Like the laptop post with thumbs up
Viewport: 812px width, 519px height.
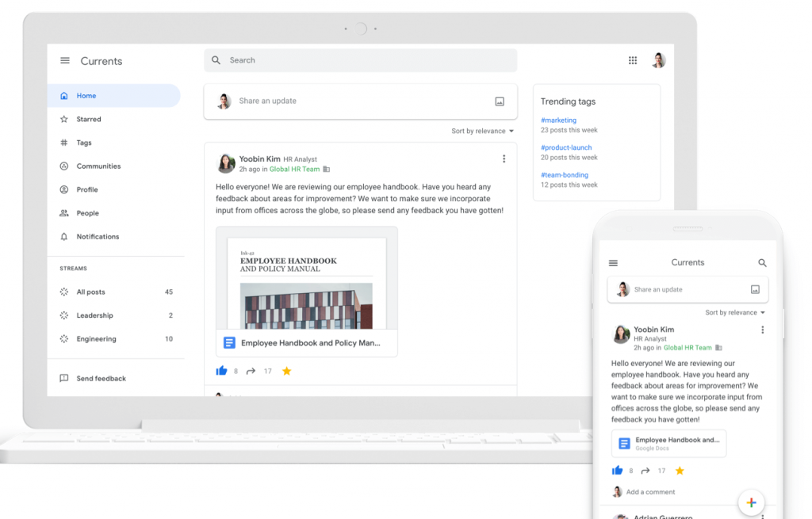[x=222, y=371]
